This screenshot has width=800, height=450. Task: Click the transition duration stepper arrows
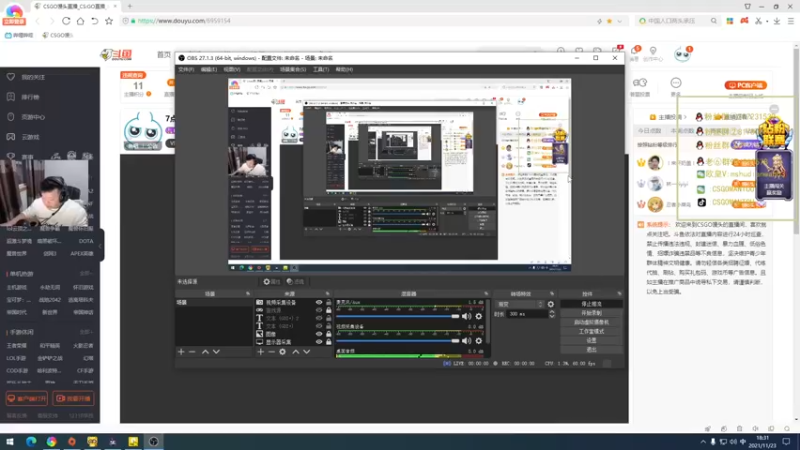pyautogui.click(x=552, y=314)
